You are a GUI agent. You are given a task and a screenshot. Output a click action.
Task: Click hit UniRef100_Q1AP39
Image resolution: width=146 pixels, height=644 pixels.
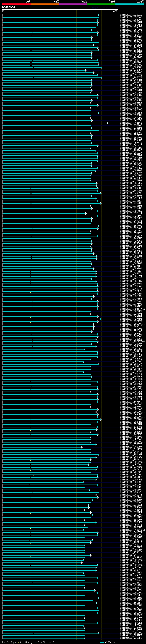[131, 130]
